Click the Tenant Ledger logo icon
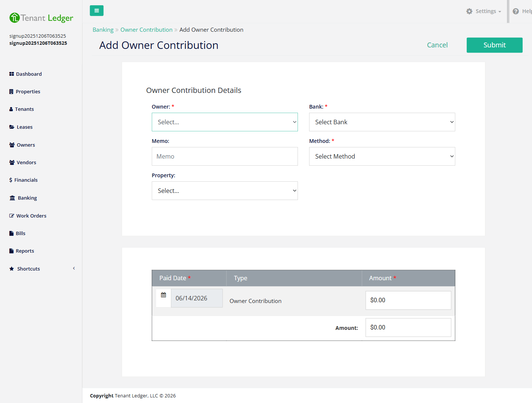The image size is (532, 403). [15, 18]
